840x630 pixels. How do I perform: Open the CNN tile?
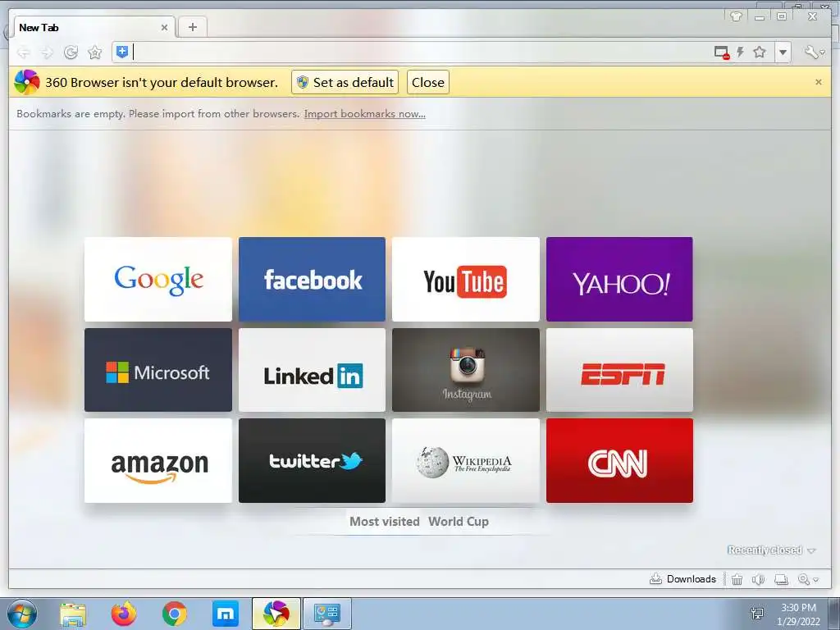tap(619, 461)
